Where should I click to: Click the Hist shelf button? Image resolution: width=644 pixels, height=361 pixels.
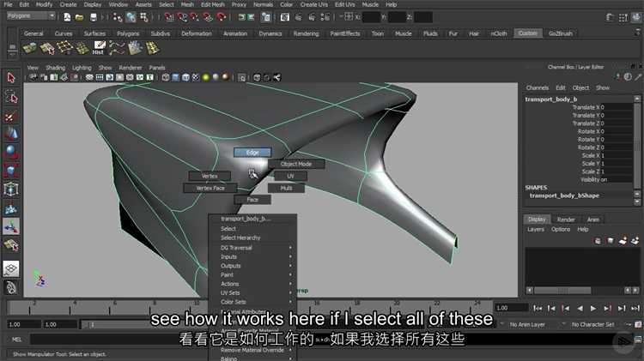click(99, 48)
